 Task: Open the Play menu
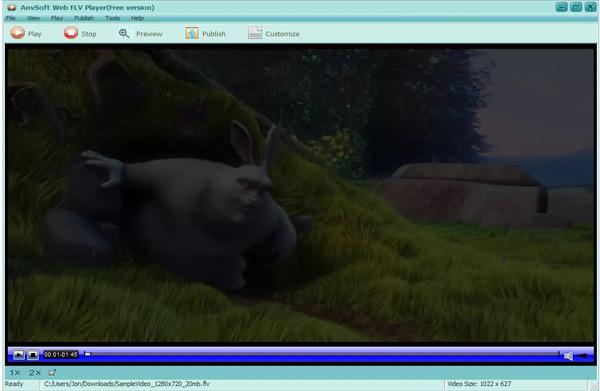coord(57,18)
